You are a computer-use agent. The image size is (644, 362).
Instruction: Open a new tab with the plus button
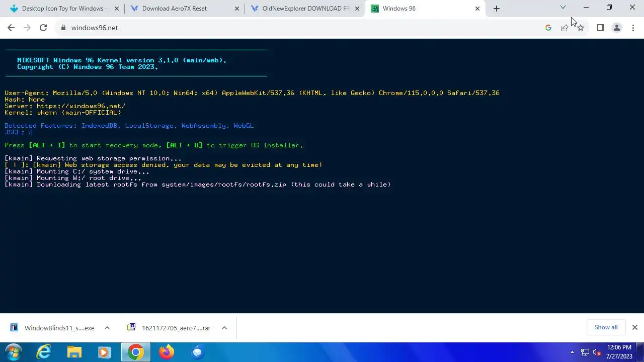point(497,9)
